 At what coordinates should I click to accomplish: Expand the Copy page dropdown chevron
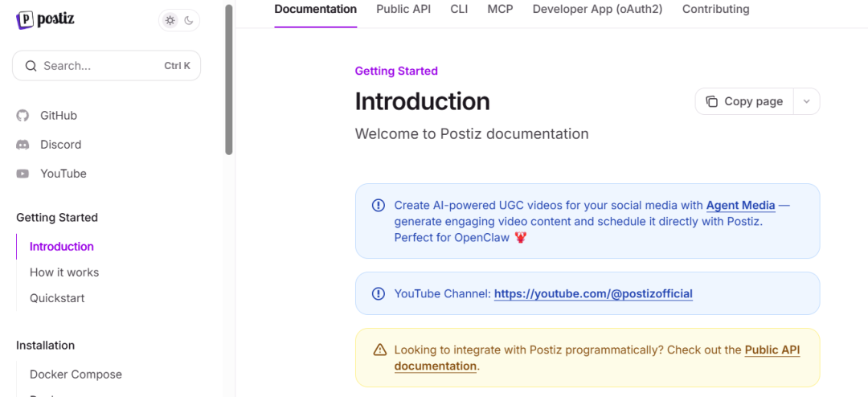click(807, 101)
